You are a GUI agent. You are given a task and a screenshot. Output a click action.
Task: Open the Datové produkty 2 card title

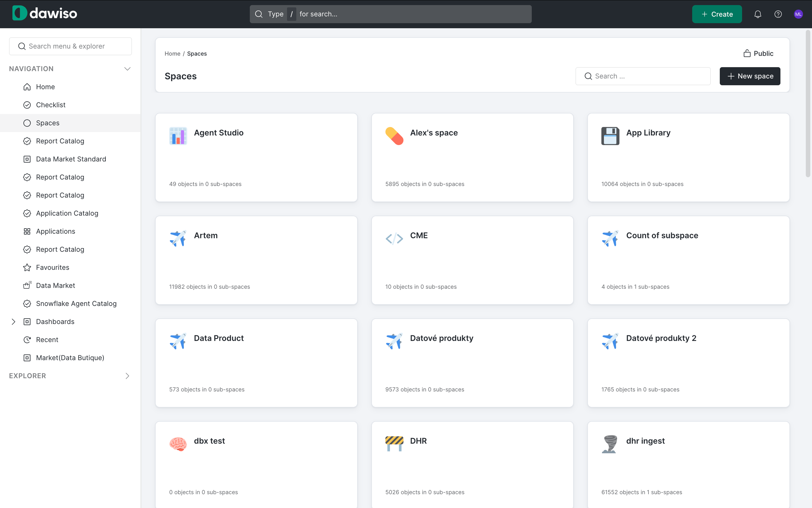[661, 338]
